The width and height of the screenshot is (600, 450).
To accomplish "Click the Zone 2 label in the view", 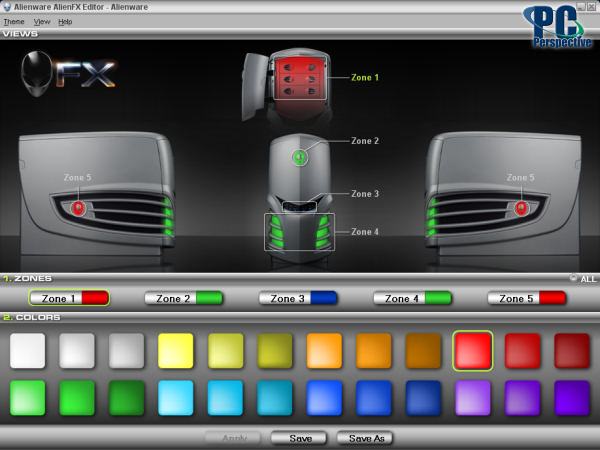I will click(x=365, y=141).
